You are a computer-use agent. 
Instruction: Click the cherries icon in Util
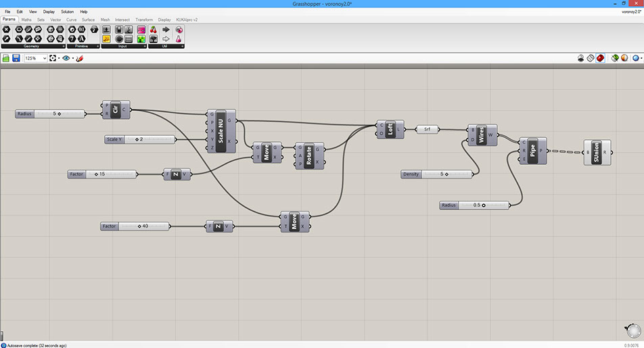(153, 30)
